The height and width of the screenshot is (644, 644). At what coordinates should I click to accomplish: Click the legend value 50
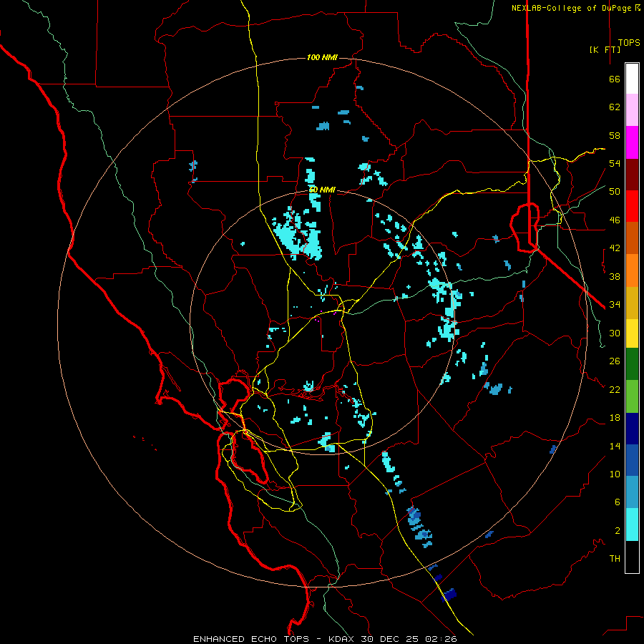click(615, 192)
